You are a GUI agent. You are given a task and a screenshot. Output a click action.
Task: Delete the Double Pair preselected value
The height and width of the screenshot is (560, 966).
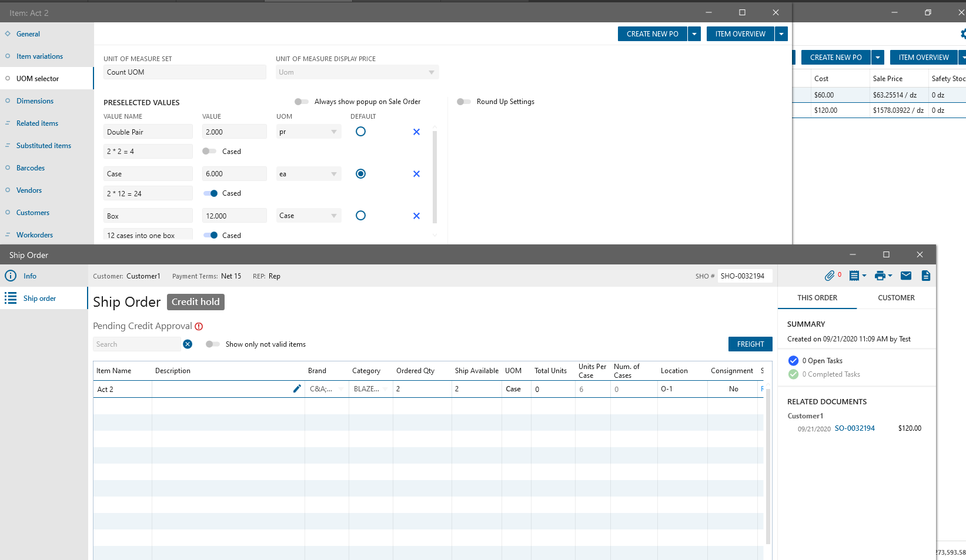coord(416,132)
